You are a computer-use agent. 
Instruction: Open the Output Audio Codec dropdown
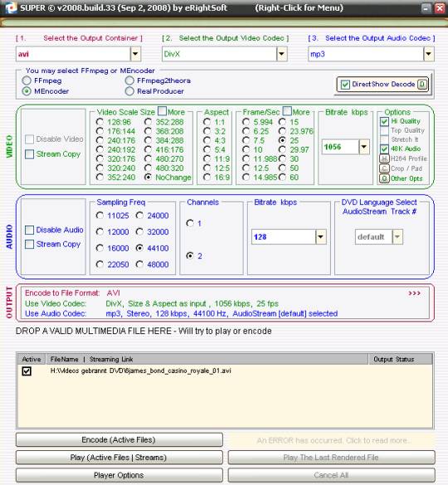pos(428,54)
